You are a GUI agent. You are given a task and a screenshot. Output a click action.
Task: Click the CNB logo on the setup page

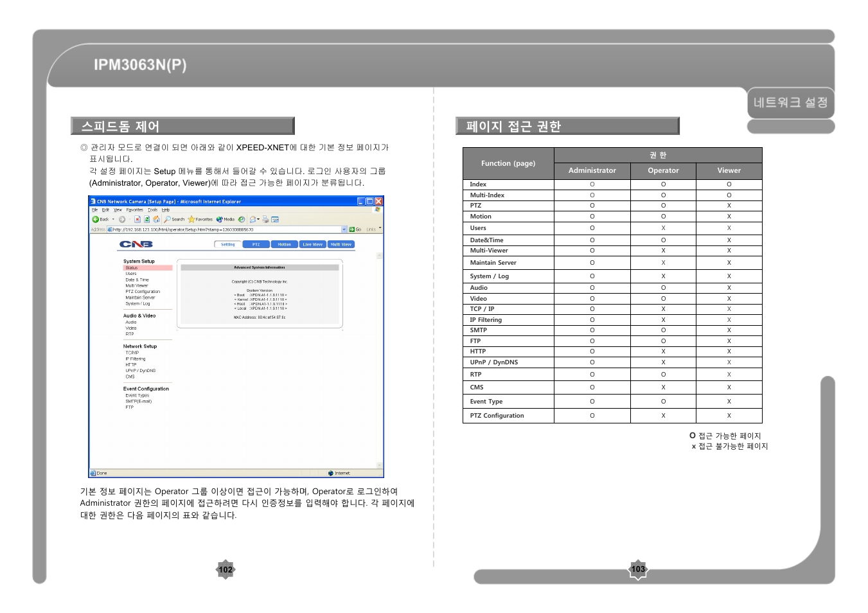pyautogui.click(x=136, y=244)
